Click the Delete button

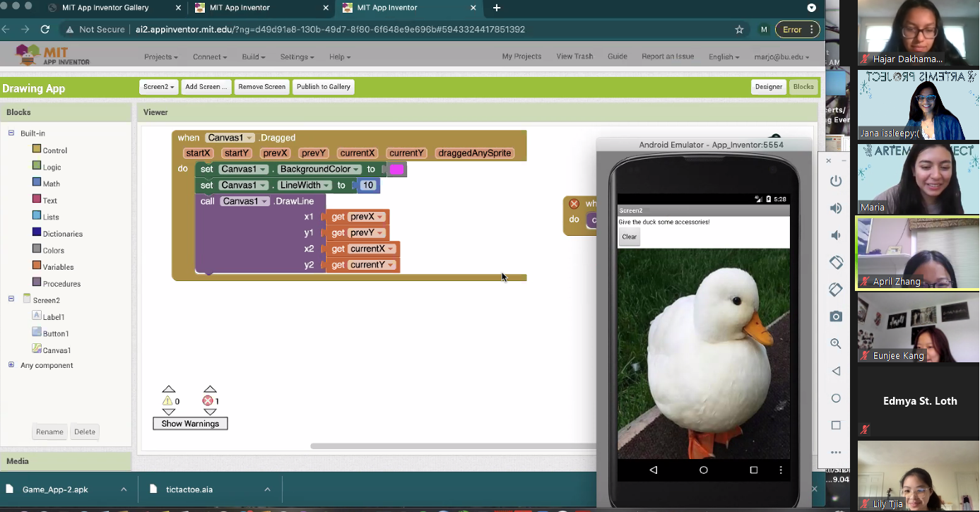(85, 431)
